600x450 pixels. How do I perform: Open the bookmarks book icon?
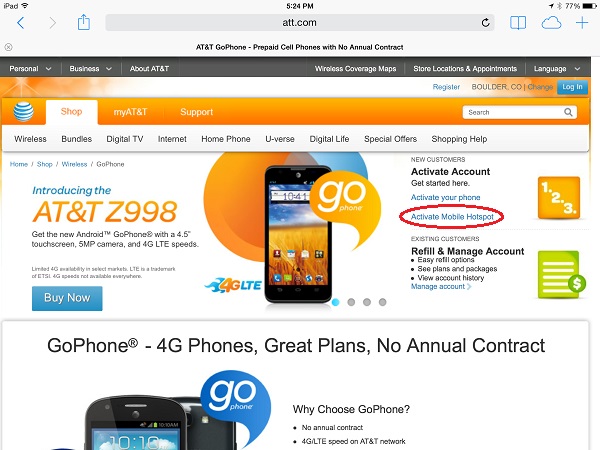(x=518, y=23)
